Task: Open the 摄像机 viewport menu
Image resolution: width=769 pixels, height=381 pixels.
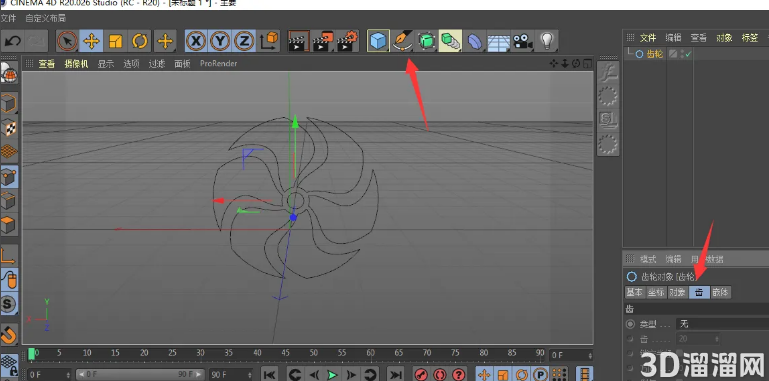Action: (x=77, y=63)
